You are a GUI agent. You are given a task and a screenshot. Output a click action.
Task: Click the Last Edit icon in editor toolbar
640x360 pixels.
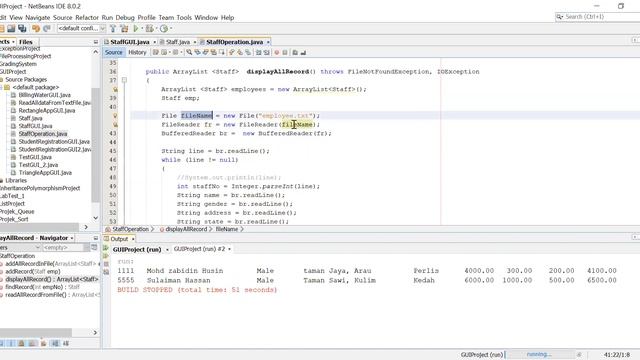(156, 52)
